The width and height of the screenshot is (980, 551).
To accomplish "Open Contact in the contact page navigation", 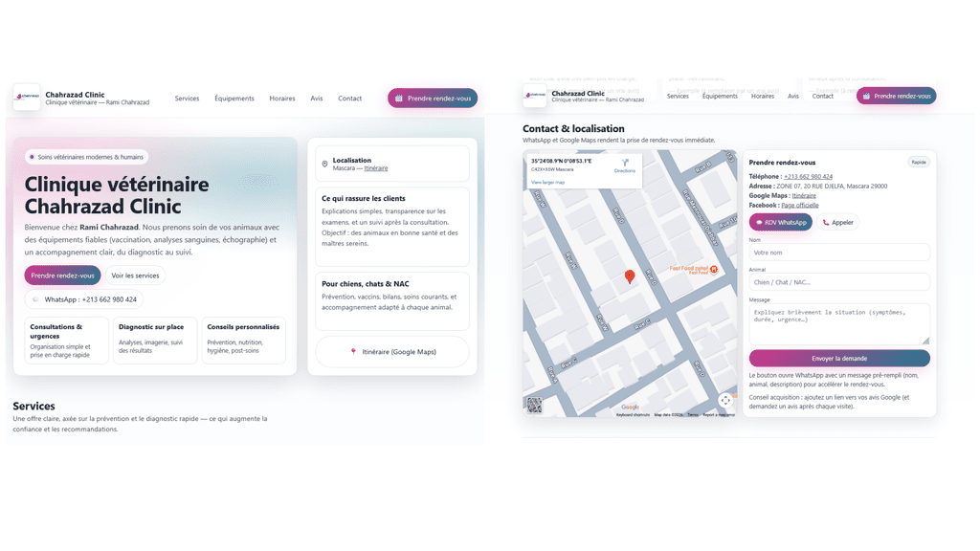I will pos(822,97).
